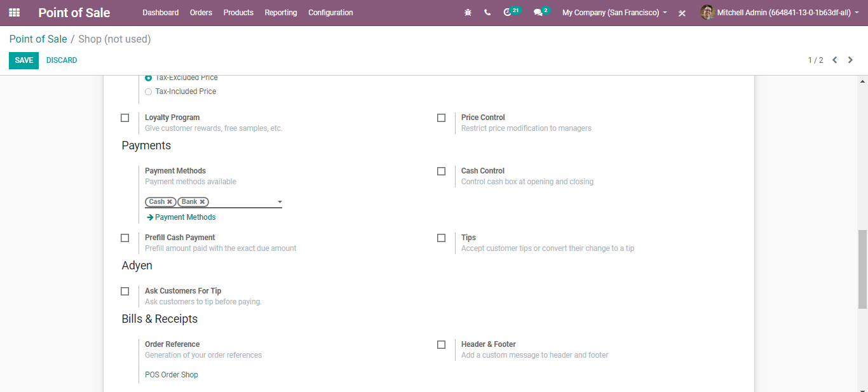The image size is (868, 392).
Task: Click the DISCARD button
Action: pos(62,60)
